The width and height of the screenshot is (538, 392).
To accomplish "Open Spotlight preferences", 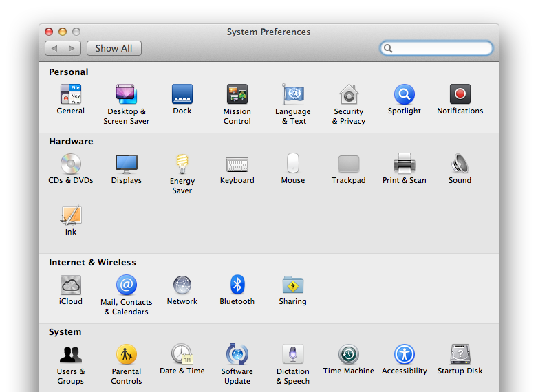I will [x=405, y=95].
